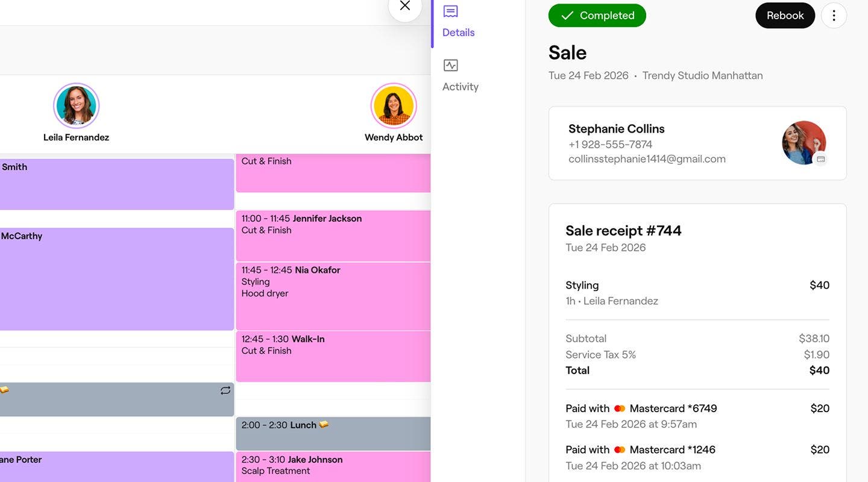Select Wendy Abbot staff avatar

[x=394, y=106]
